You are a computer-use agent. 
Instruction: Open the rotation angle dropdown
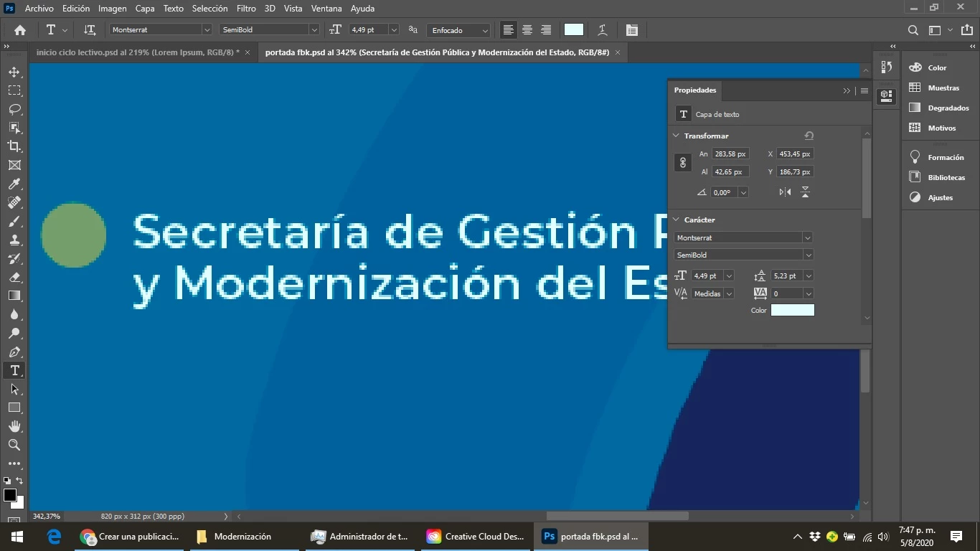743,192
